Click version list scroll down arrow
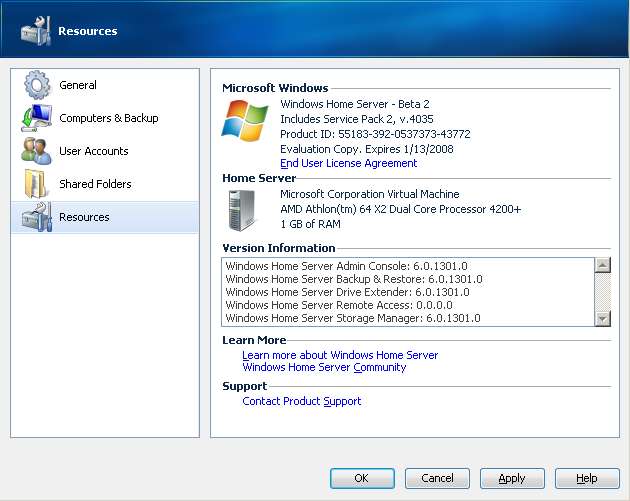 coord(603,319)
